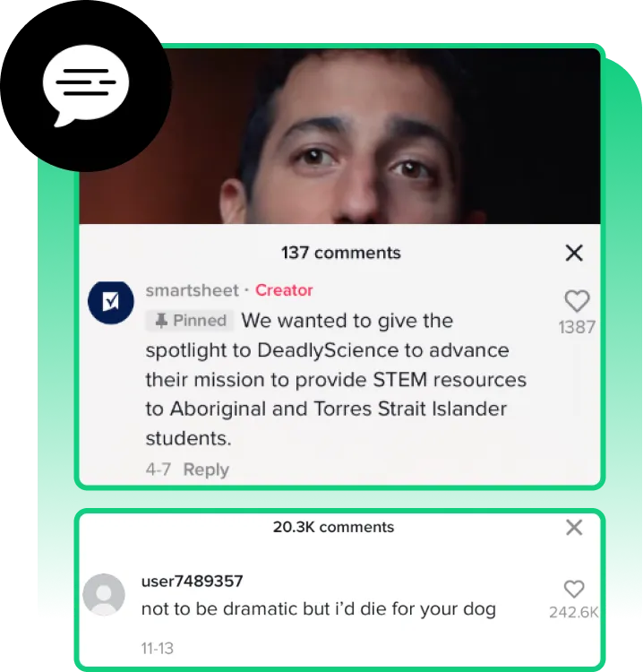Click the user7489357 username

tap(192, 582)
